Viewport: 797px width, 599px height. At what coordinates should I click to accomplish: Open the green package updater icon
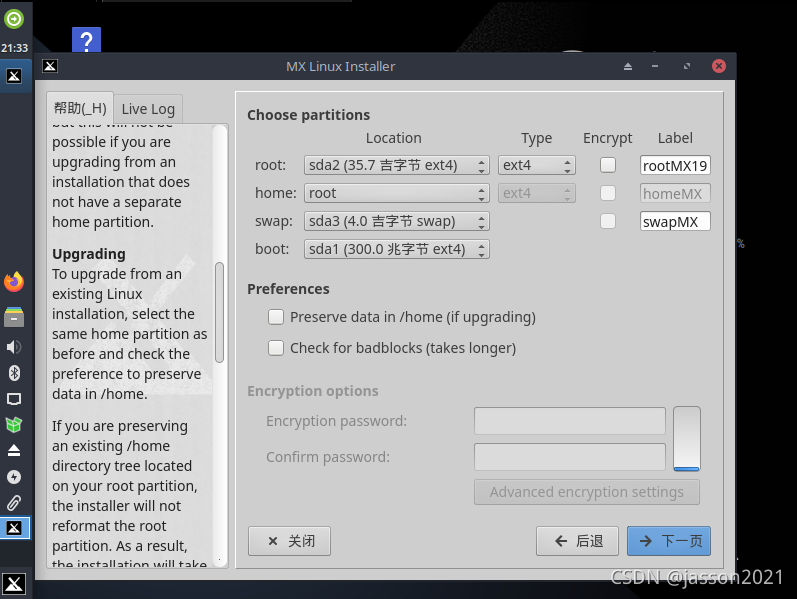14,425
